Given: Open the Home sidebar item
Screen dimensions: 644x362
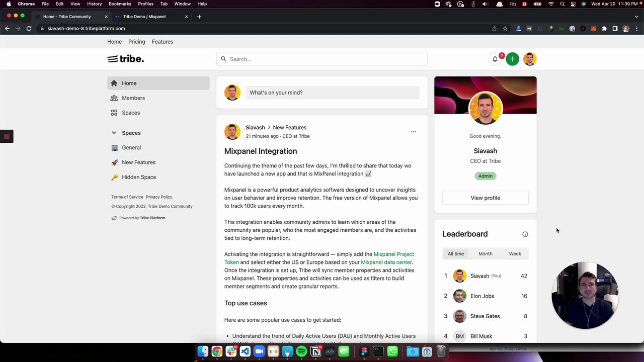Looking at the screenshot, I should pyautogui.click(x=158, y=83).
